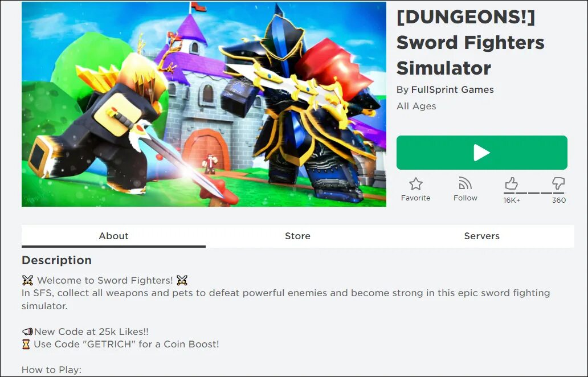Click the like/dislike ratio bar
588x377 pixels.
coord(534,193)
